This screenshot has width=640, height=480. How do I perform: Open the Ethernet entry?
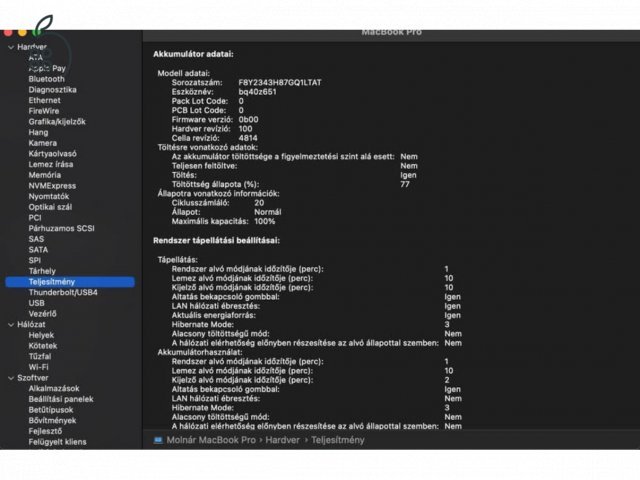pos(44,100)
